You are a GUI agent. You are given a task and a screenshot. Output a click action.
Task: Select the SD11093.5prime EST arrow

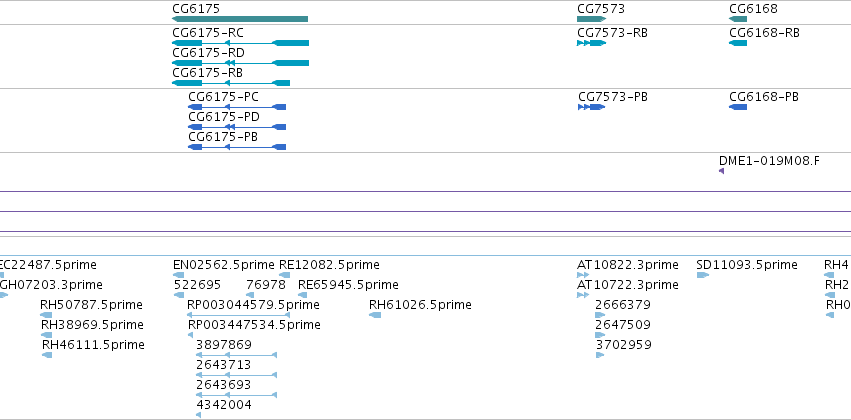[x=703, y=275]
